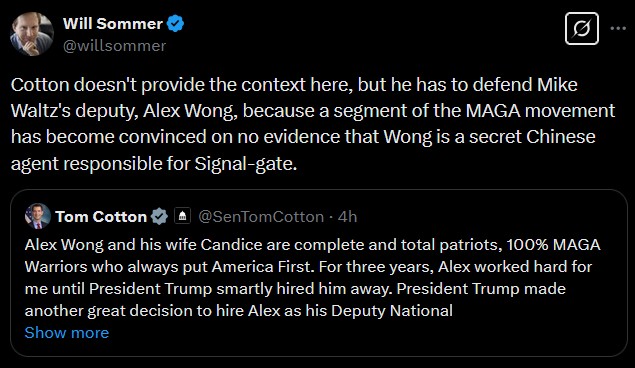Open the @SenTomCotton handle

pyautogui.click(x=261, y=217)
